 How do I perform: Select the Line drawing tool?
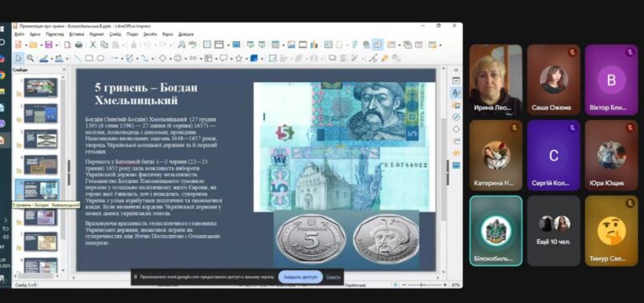pos(77,59)
